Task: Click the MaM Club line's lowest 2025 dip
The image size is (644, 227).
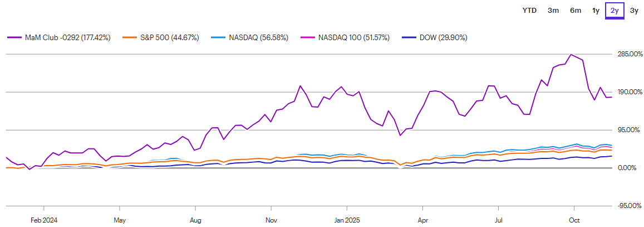Action: click(400, 135)
